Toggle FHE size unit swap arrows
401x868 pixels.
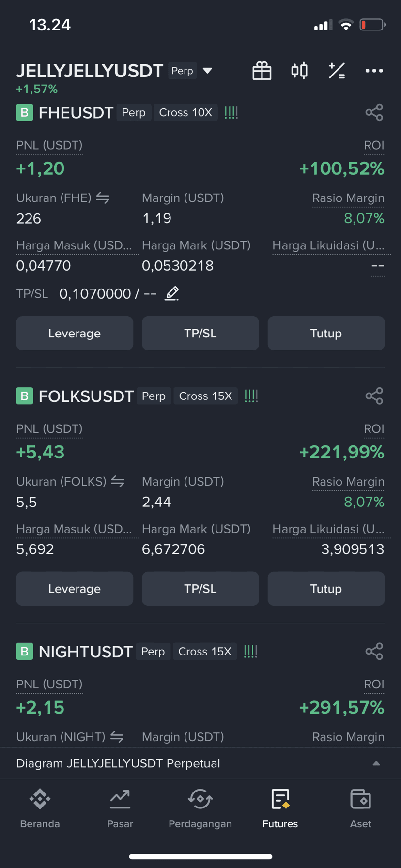point(103,198)
